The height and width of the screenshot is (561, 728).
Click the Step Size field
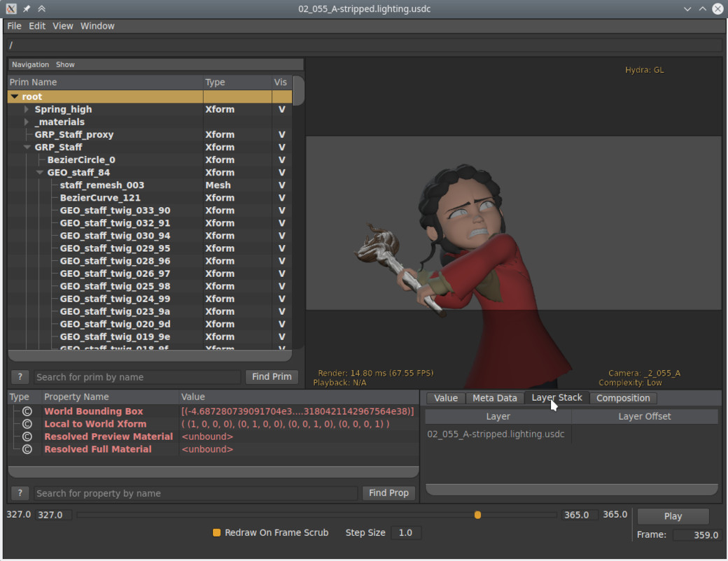406,533
